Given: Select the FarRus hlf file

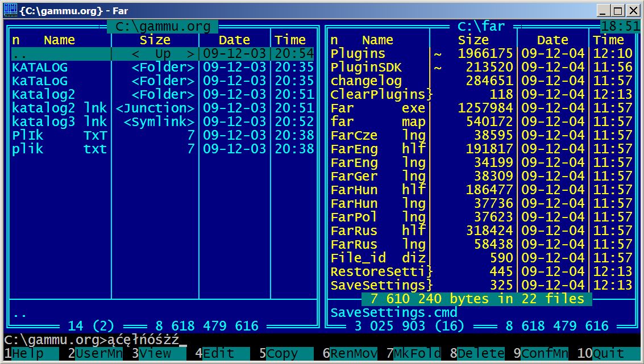Looking at the screenshot, I should coord(481,230).
